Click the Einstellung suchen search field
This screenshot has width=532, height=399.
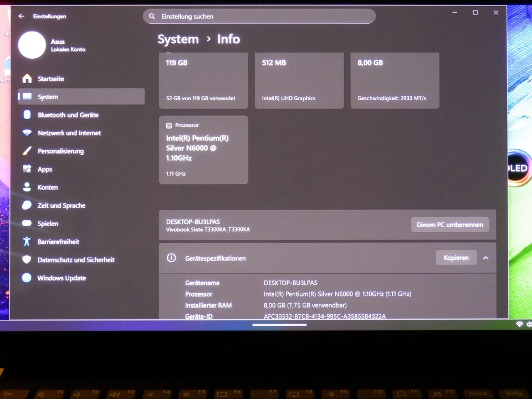tap(259, 16)
